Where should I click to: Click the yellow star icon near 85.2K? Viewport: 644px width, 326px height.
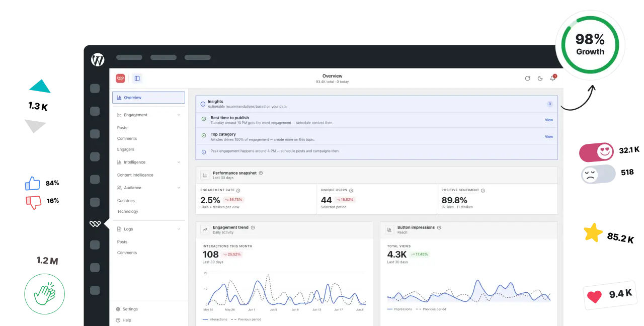(593, 233)
